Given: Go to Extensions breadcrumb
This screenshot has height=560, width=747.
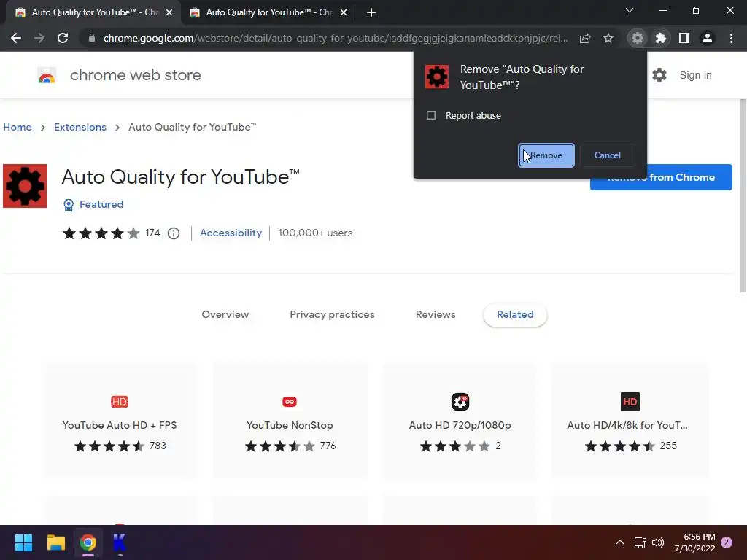Looking at the screenshot, I should point(80,127).
